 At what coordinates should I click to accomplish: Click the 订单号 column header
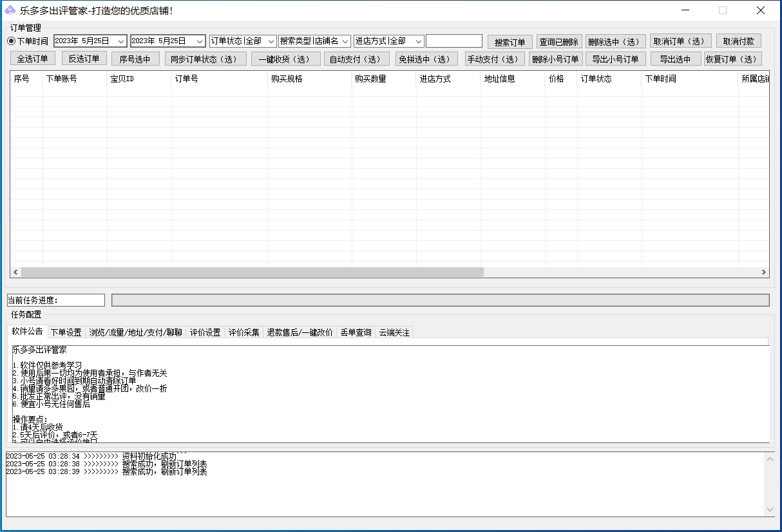220,79
